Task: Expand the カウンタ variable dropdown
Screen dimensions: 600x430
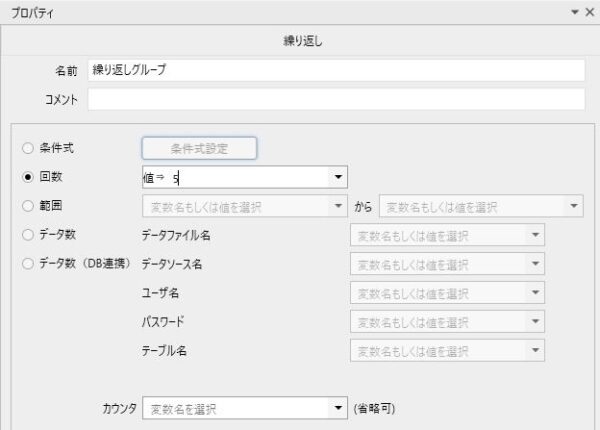Action: coord(338,409)
